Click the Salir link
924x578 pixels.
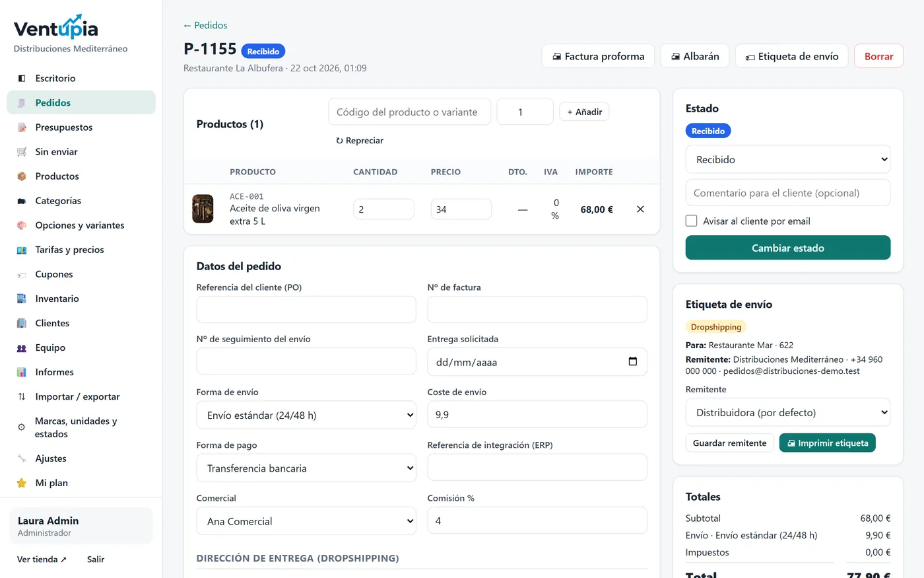tap(96, 560)
